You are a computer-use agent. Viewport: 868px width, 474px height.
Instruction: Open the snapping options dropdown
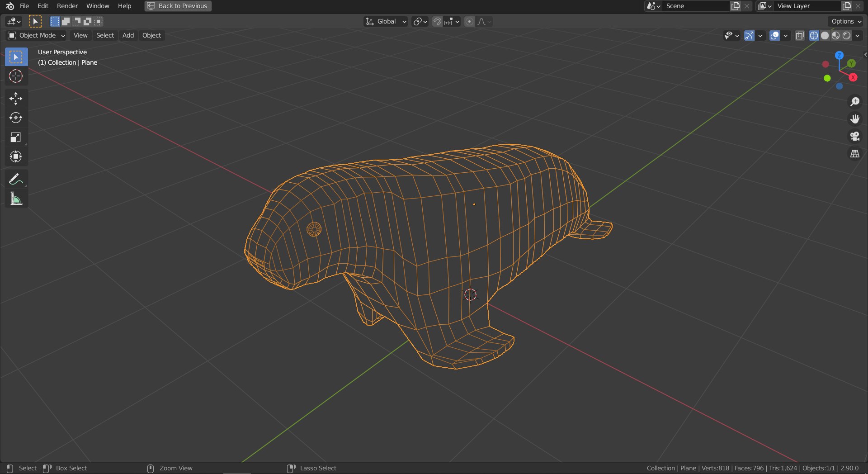452,21
